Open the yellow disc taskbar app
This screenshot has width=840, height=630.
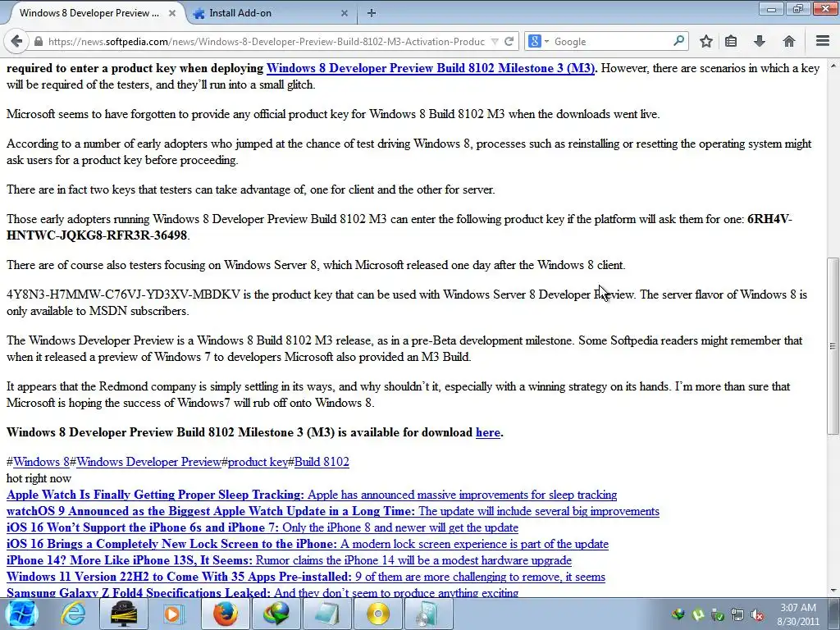click(377, 614)
